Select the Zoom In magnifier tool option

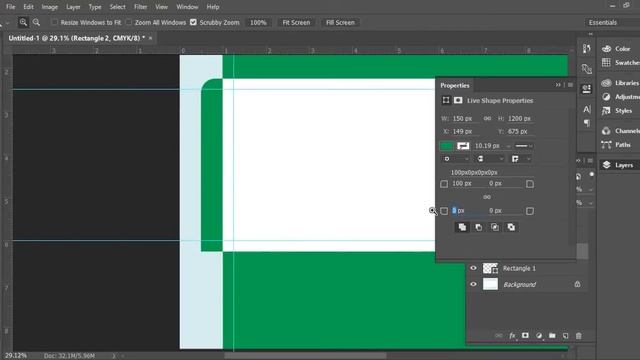click(23, 22)
